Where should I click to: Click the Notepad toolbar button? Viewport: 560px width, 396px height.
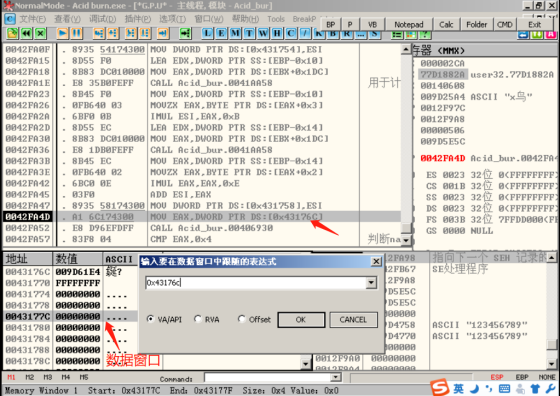coord(409,25)
